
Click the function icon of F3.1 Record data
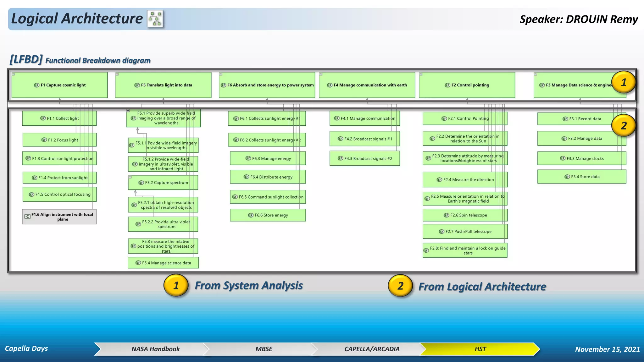pos(565,119)
